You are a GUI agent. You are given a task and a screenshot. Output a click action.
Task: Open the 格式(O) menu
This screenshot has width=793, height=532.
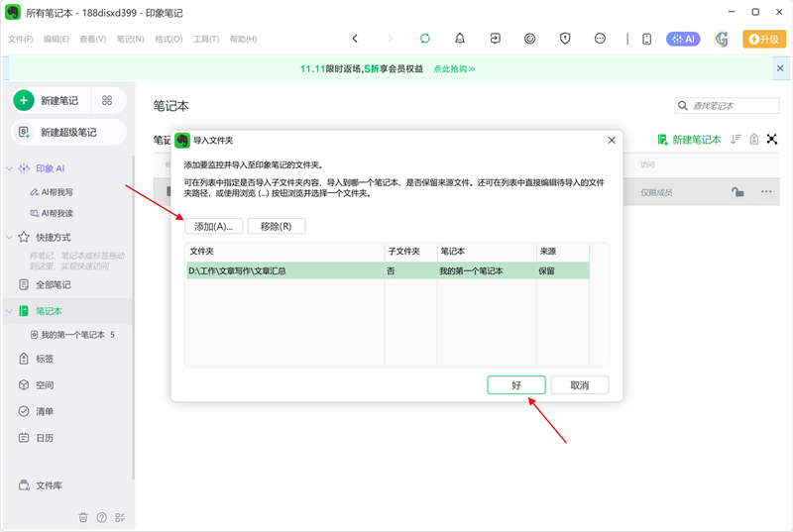[169, 39]
